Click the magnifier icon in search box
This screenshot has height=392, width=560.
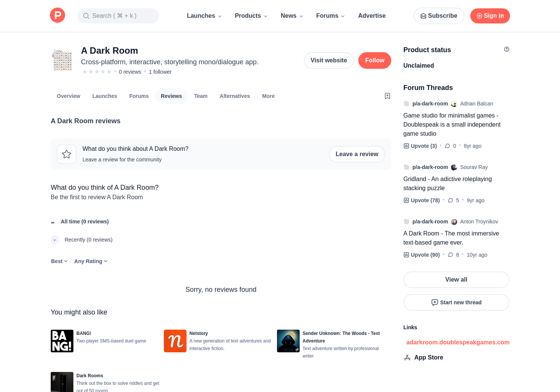click(86, 16)
